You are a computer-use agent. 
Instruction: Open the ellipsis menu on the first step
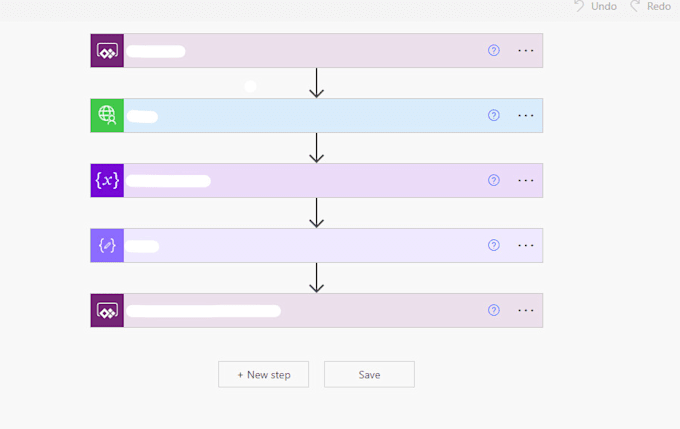[x=526, y=51]
